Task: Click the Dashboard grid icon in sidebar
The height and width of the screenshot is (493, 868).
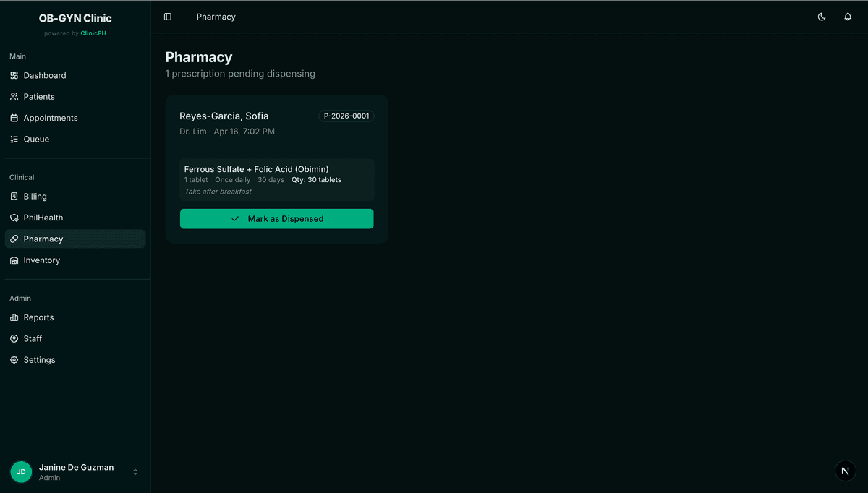Action: pos(14,75)
